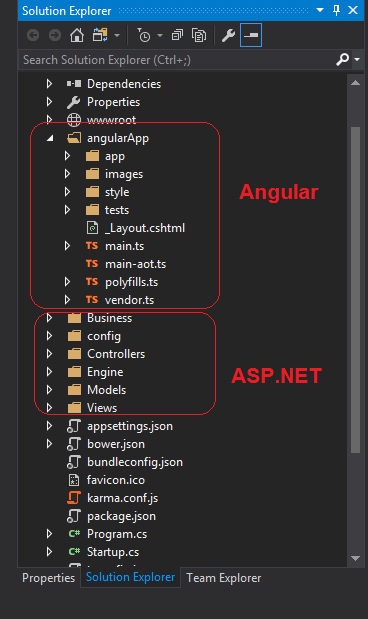Image resolution: width=368 pixels, height=619 pixels.
Task: Select the main.ts TypeScript icon
Action: point(92,246)
